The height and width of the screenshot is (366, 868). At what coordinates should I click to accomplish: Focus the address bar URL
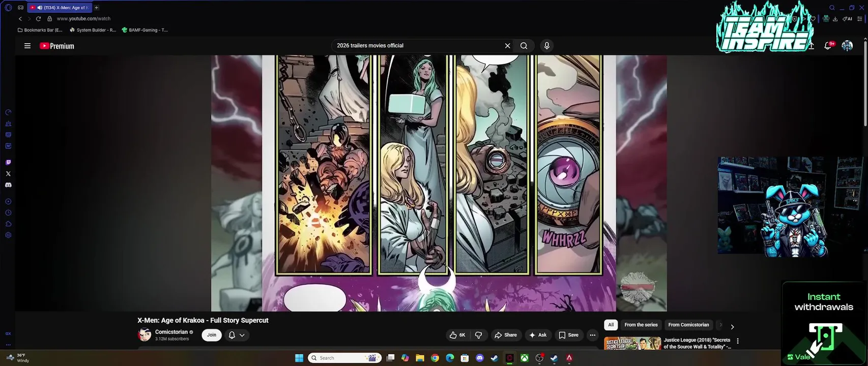click(x=83, y=19)
